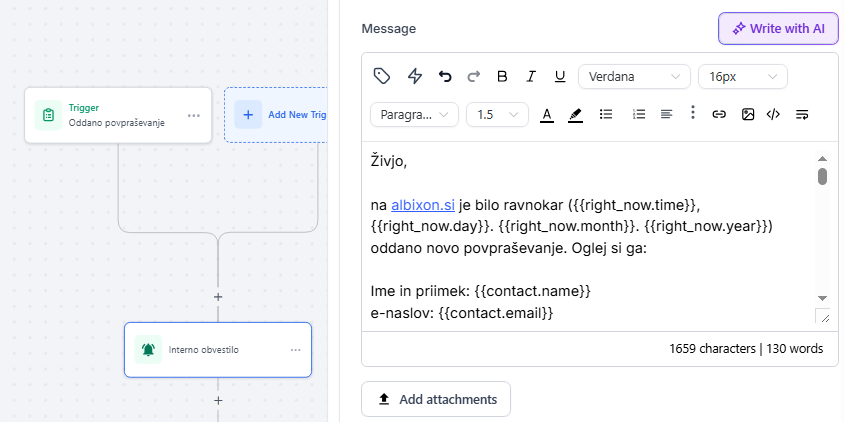Open the source code view icon
This screenshot has width=844, height=422.
tap(773, 114)
